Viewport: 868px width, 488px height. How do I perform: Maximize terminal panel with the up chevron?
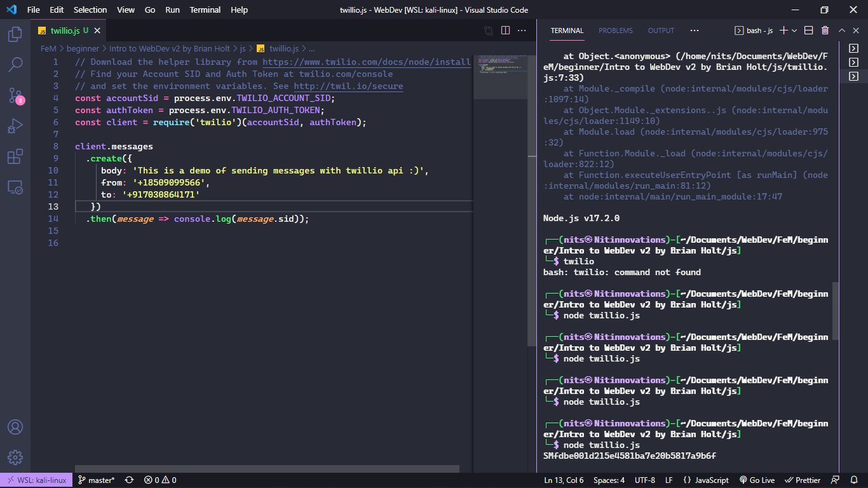(841, 30)
